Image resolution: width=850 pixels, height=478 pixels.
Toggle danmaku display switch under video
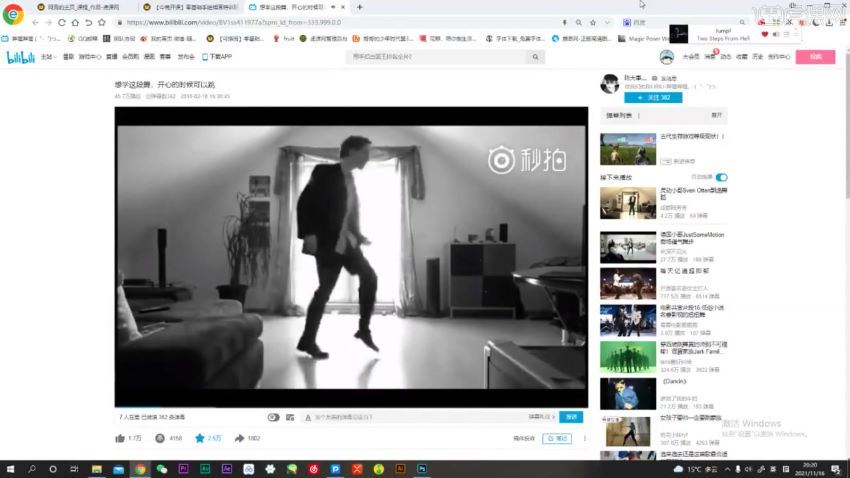273,417
